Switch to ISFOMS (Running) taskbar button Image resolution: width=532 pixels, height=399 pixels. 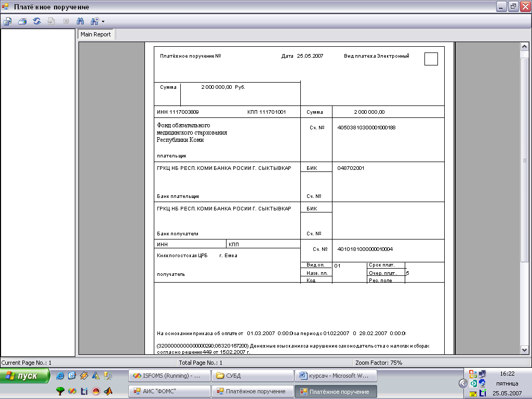point(170,376)
